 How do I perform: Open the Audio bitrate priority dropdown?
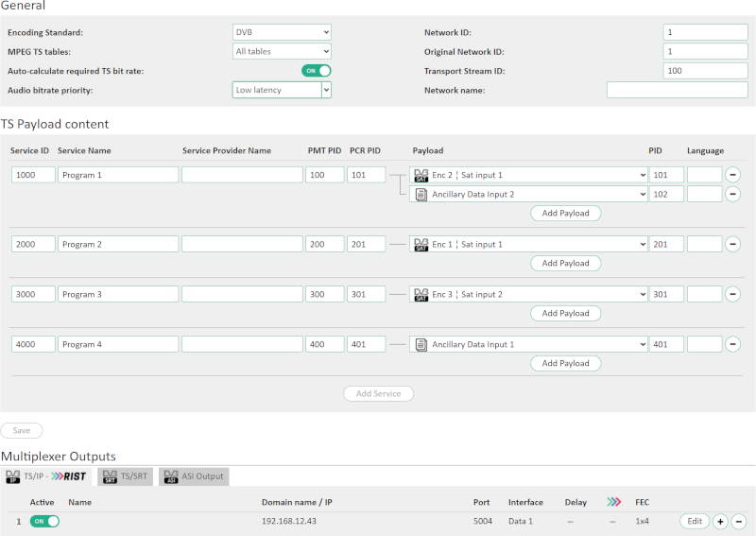[282, 90]
